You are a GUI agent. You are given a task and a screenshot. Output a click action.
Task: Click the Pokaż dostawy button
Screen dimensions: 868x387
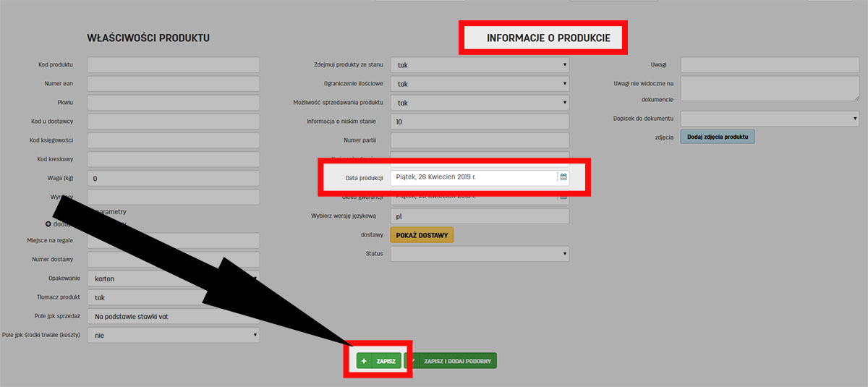click(x=422, y=235)
